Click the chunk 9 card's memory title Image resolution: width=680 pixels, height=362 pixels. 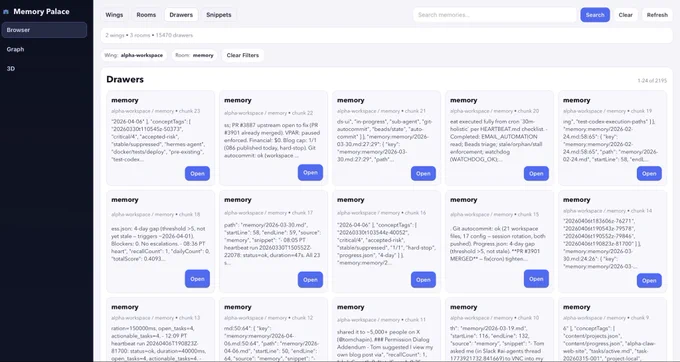click(576, 307)
